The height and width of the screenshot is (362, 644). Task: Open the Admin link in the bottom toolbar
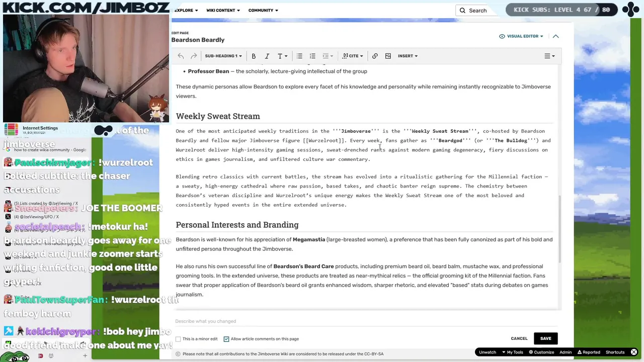click(x=566, y=352)
